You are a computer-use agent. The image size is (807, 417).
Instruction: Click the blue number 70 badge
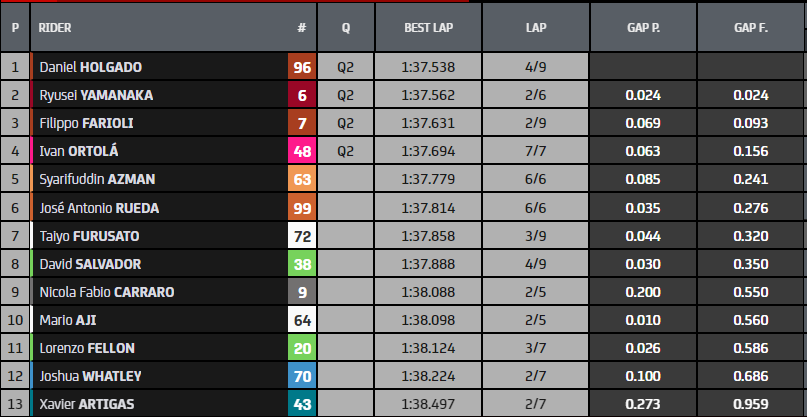point(302,376)
